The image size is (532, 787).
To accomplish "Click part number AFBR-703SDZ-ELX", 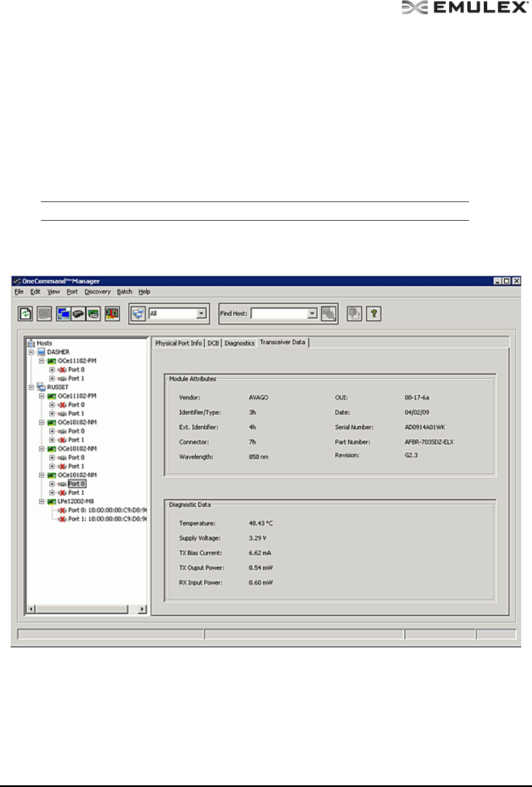I will pyautogui.click(x=429, y=442).
